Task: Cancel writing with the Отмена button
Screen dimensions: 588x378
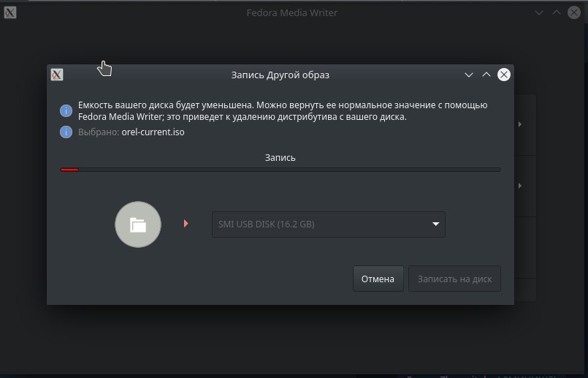Action: pyautogui.click(x=378, y=279)
